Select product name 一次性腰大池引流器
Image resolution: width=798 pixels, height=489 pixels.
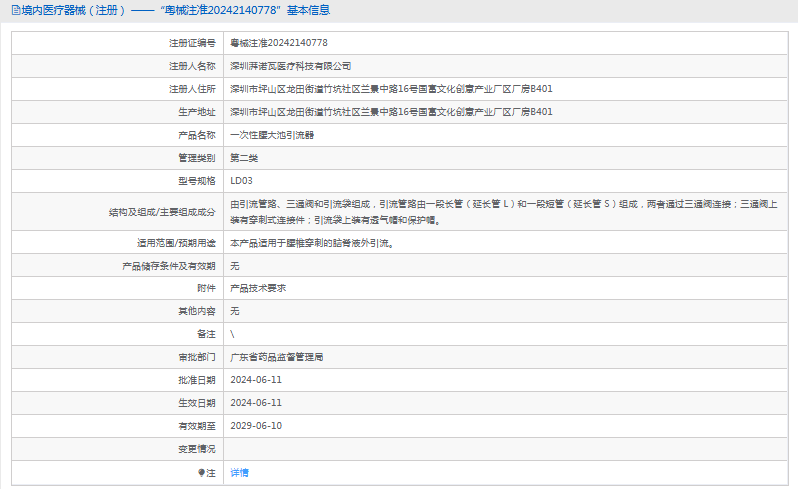tap(272, 135)
